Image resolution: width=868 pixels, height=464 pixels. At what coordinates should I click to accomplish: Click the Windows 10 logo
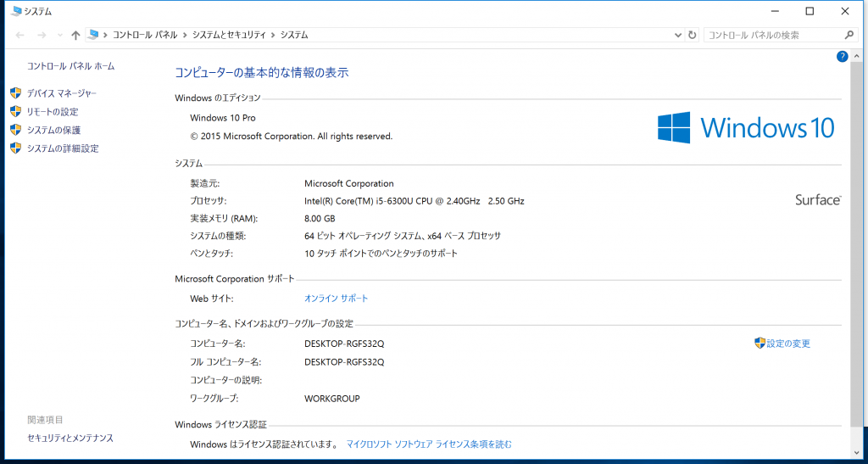coord(746,127)
